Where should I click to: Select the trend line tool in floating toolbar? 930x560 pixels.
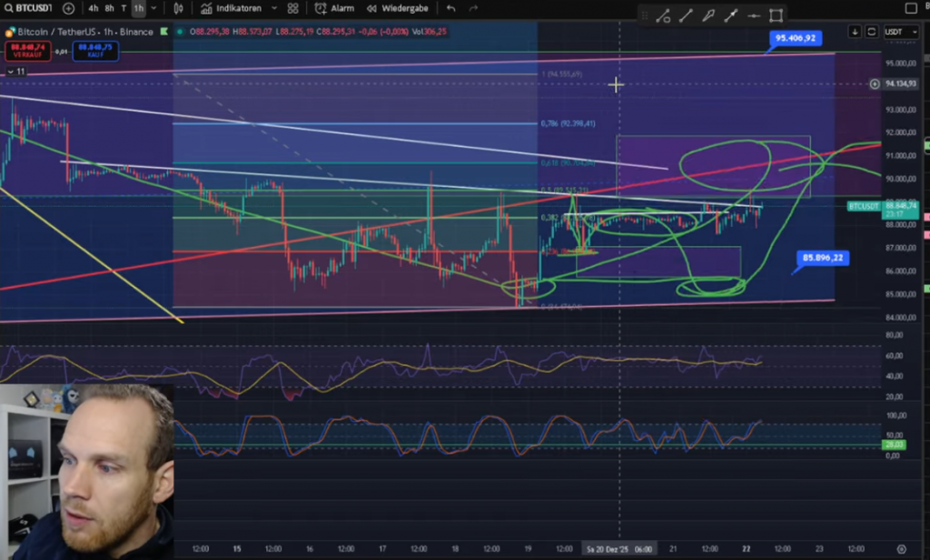[686, 15]
